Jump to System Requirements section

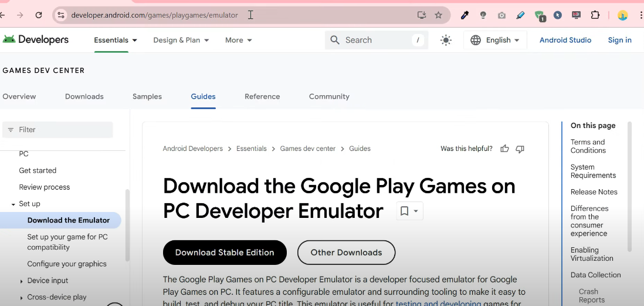(593, 171)
